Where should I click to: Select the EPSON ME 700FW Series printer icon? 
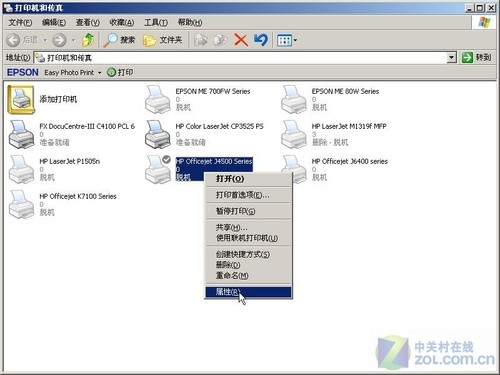click(158, 99)
